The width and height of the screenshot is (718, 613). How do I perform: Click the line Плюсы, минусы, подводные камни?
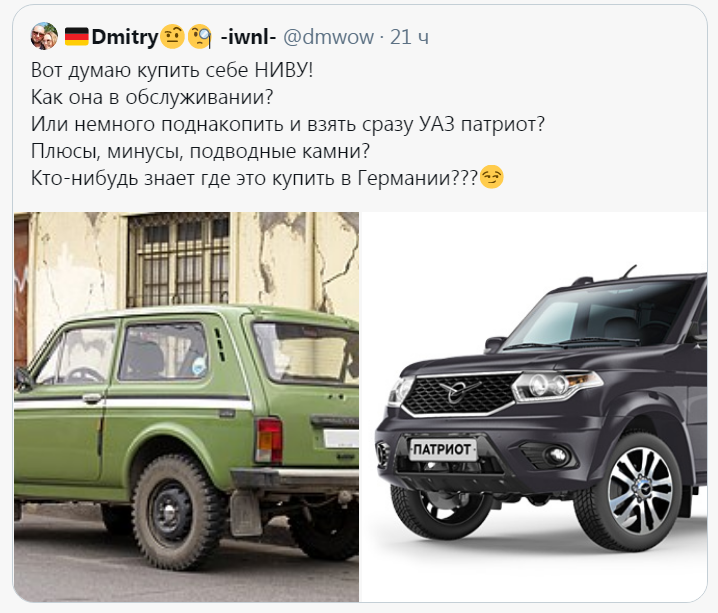[200, 151]
